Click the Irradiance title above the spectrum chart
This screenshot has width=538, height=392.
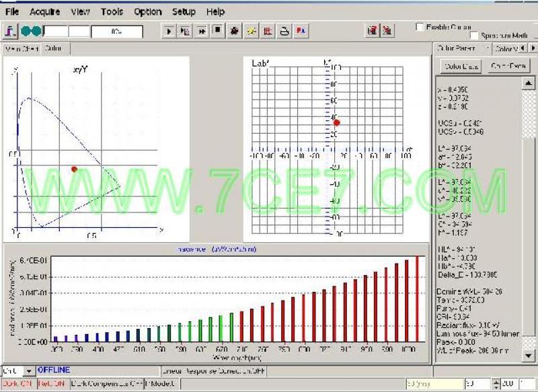(x=217, y=249)
